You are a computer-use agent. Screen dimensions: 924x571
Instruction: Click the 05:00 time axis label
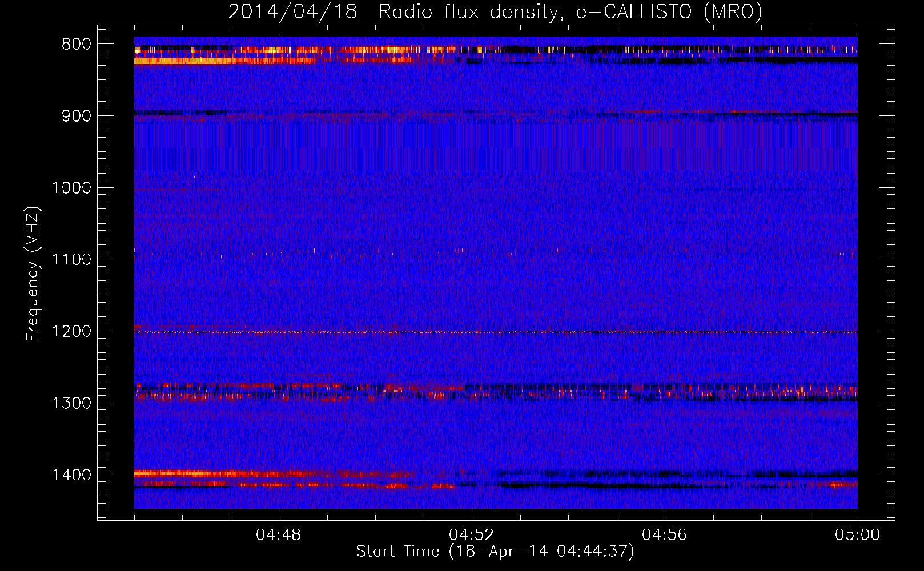pos(858,535)
